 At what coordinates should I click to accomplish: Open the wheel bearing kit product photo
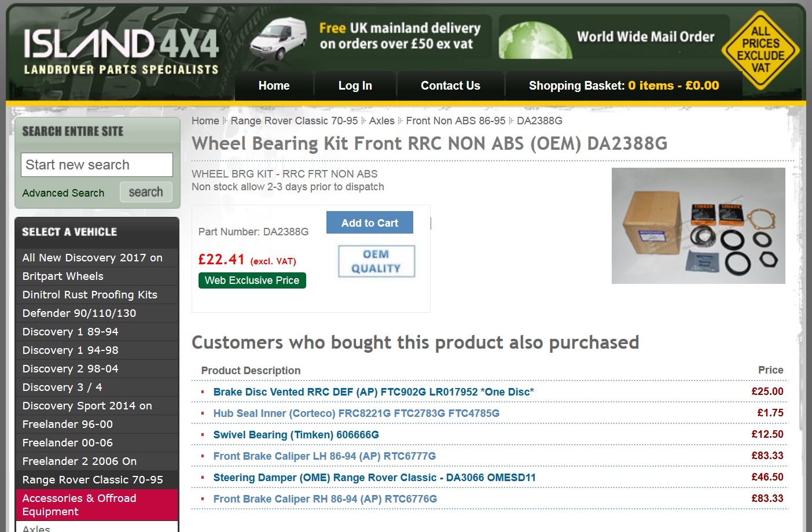pos(698,226)
